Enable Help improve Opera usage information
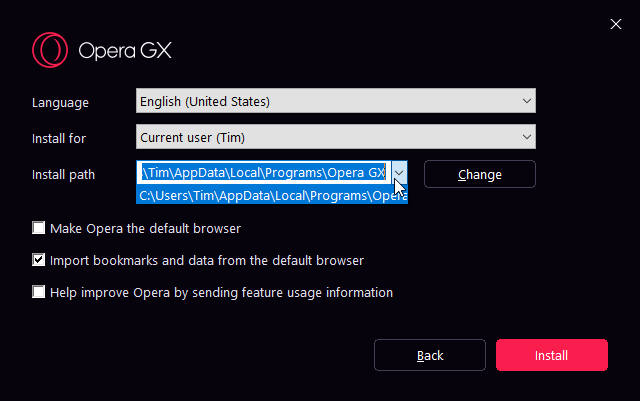 click(38, 292)
